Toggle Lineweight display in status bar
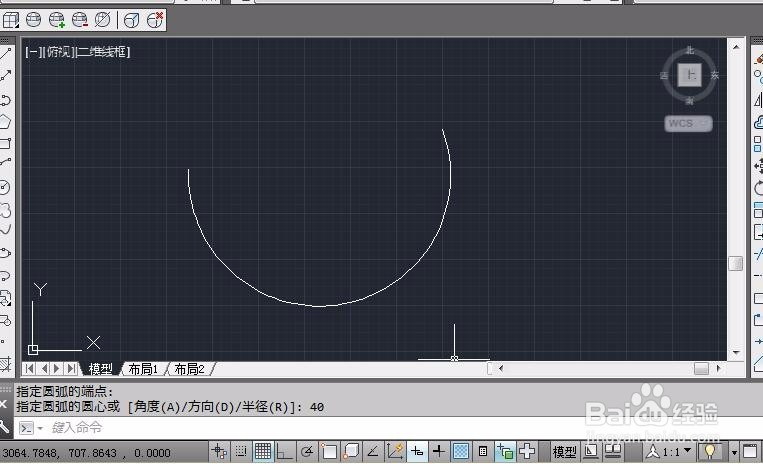This screenshot has width=763, height=464. coord(438,452)
